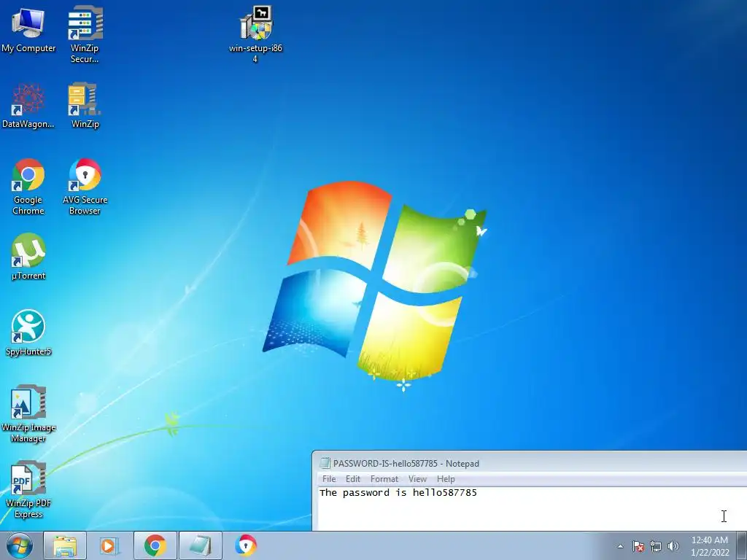
Task: Select the WinZip PDF Express shortcut
Action: (28, 489)
